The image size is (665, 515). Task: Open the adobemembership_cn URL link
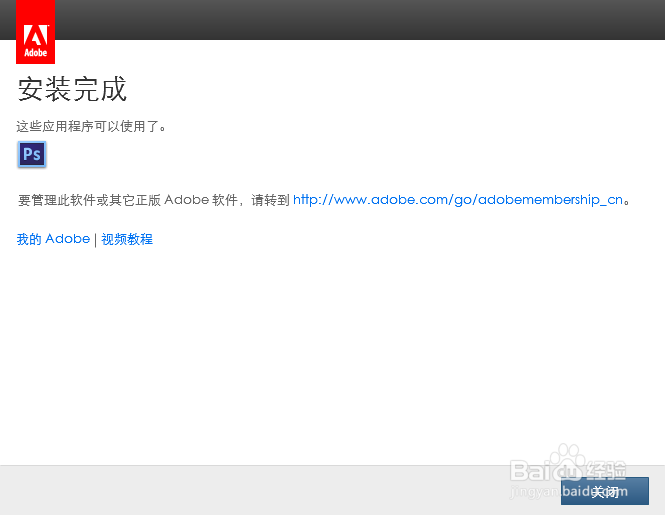coord(458,199)
